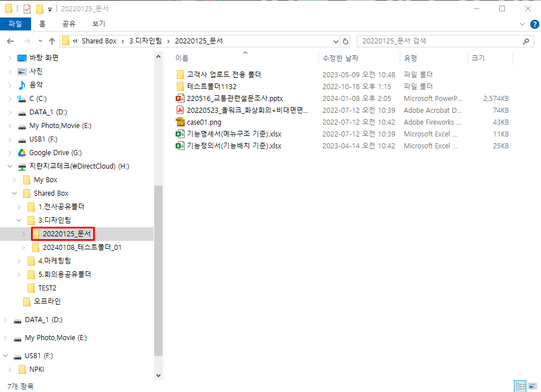The height and width of the screenshot is (392, 541).
Task: Click the case01.png file icon
Action: coord(180,122)
